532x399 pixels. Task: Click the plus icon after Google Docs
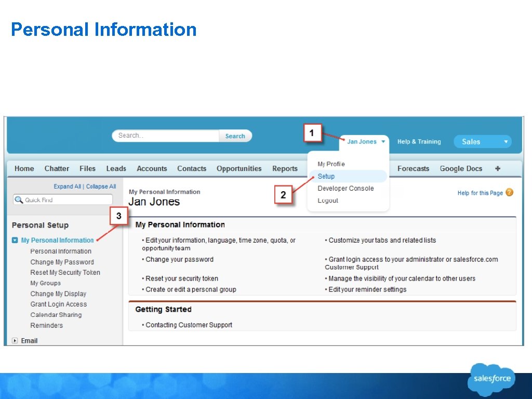(x=497, y=169)
